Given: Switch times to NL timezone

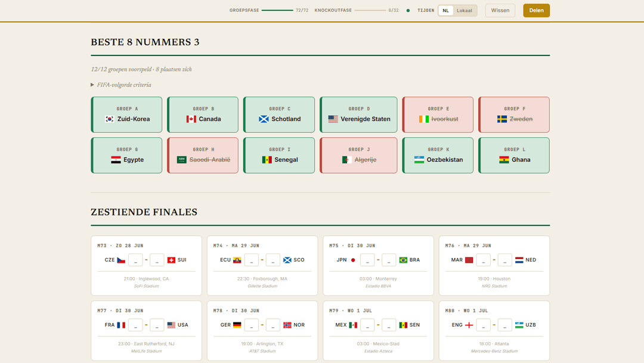Looking at the screenshot, I should tap(445, 11).
